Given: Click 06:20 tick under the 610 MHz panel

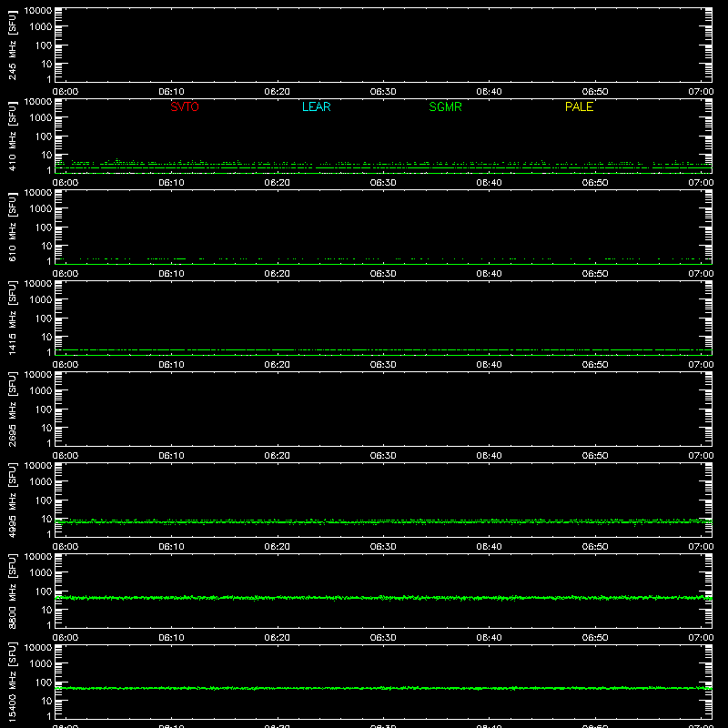Looking at the screenshot, I should tap(278, 274).
